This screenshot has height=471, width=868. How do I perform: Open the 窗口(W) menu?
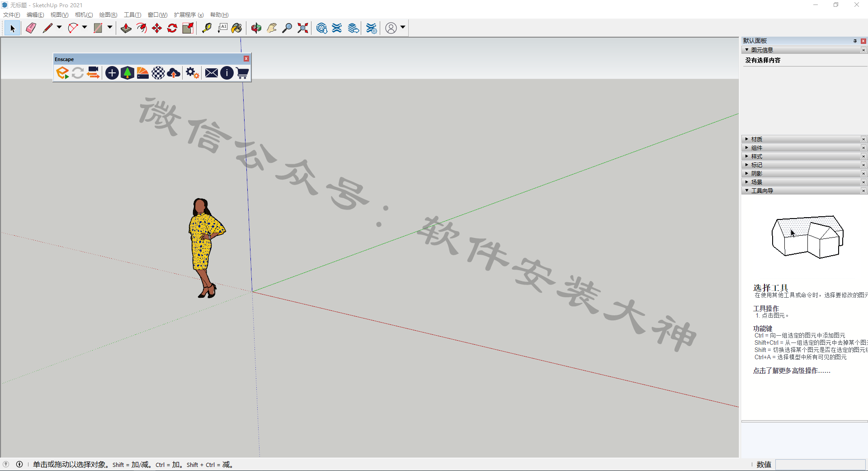pyautogui.click(x=157, y=15)
